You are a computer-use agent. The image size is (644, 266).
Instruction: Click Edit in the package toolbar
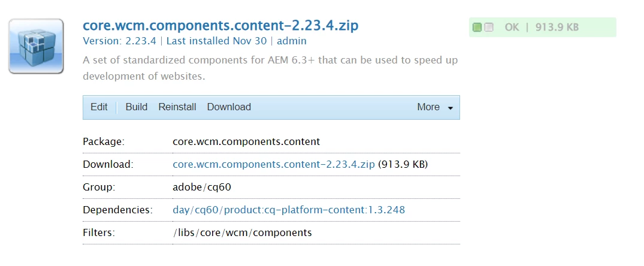pos(99,107)
